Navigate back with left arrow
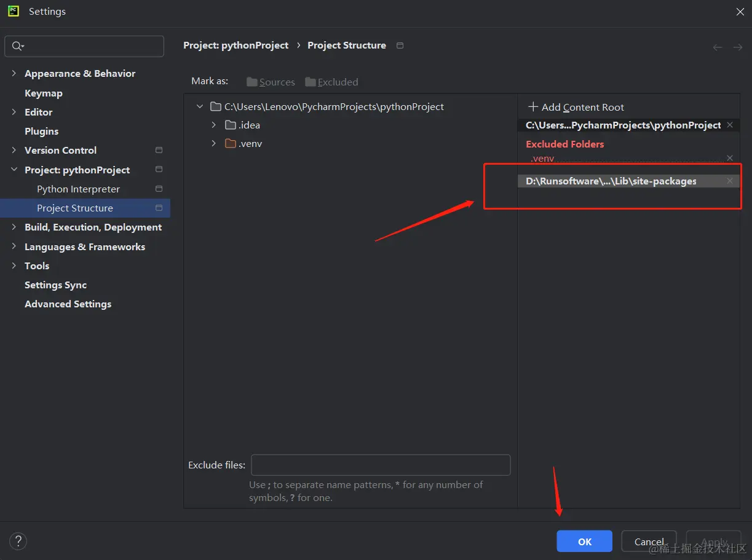Screen dimensions: 752x560 (718, 47)
